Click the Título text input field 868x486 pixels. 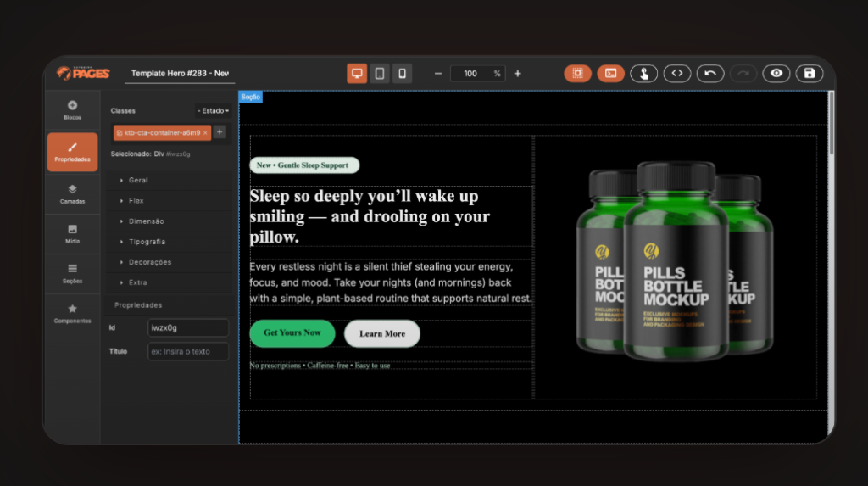tap(187, 351)
